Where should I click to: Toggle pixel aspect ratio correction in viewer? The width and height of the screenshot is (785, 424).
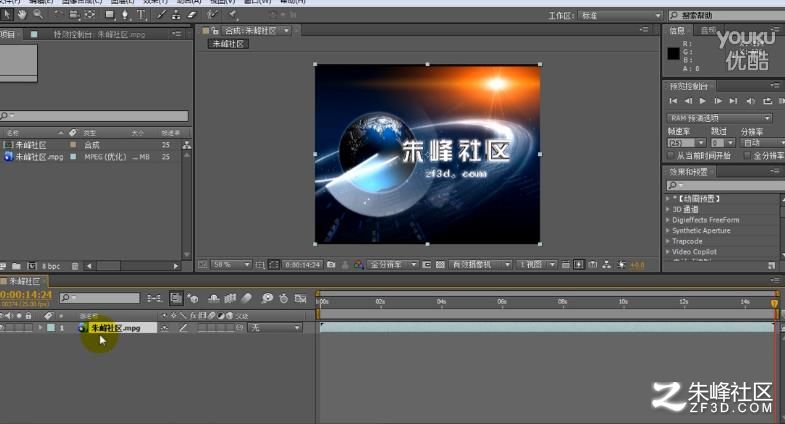(x=565, y=264)
